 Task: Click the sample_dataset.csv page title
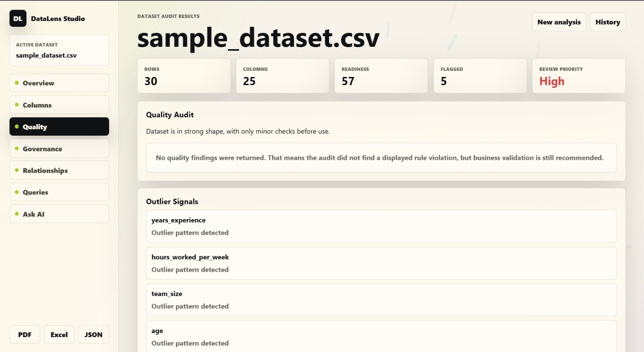click(x=258, y=38)
